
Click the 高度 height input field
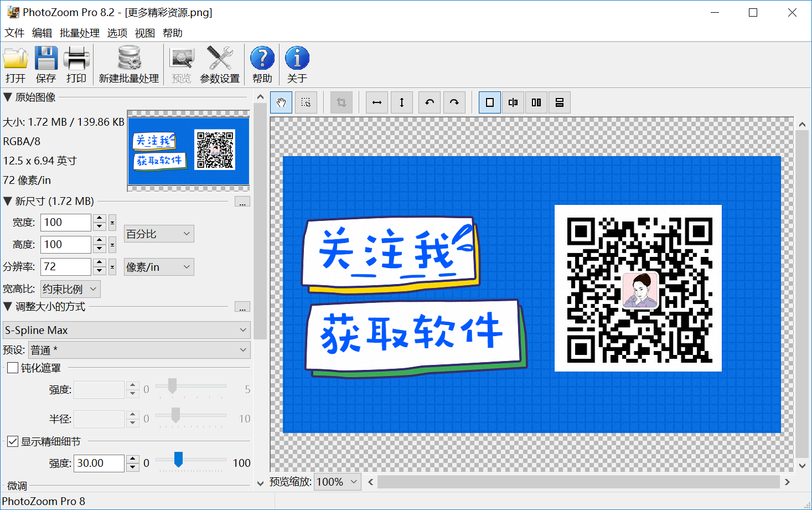click(x=66, y=245)
